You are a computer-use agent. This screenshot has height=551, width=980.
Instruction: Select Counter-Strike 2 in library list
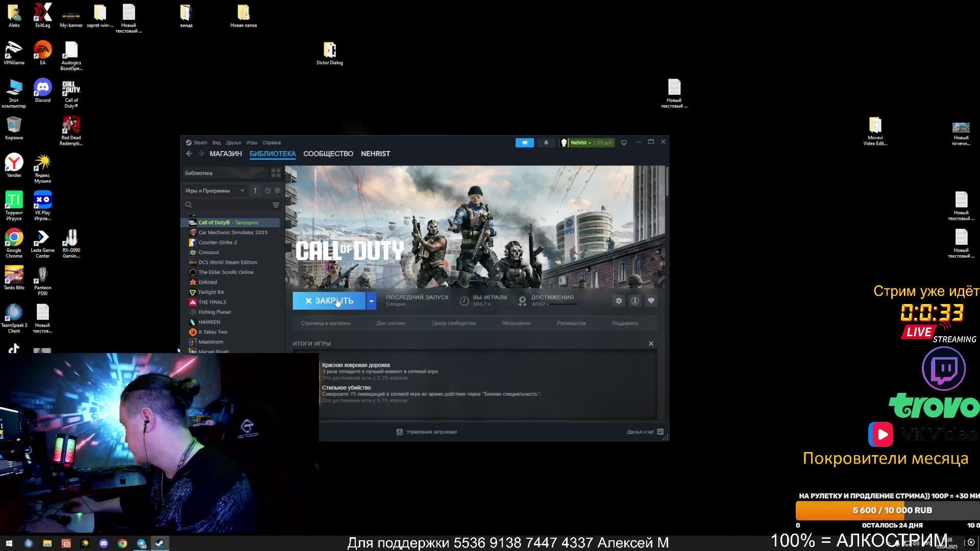coord(217,242)
